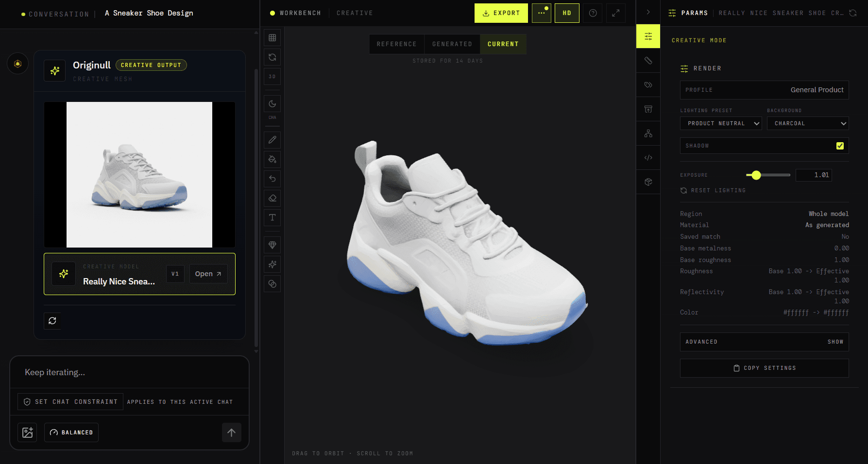Expand workbench to fullscreen

pos(615,13)
